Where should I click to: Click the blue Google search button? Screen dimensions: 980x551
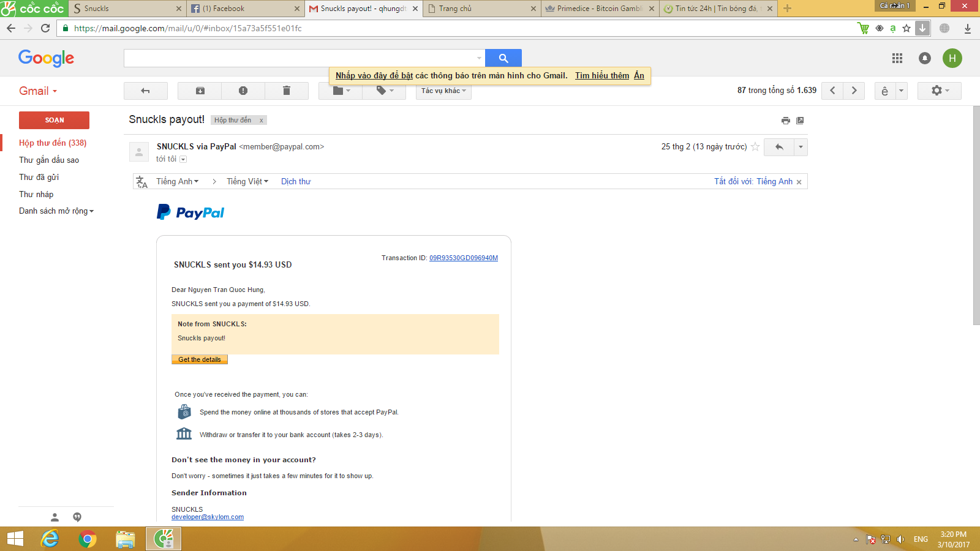(x=503, y=58)
